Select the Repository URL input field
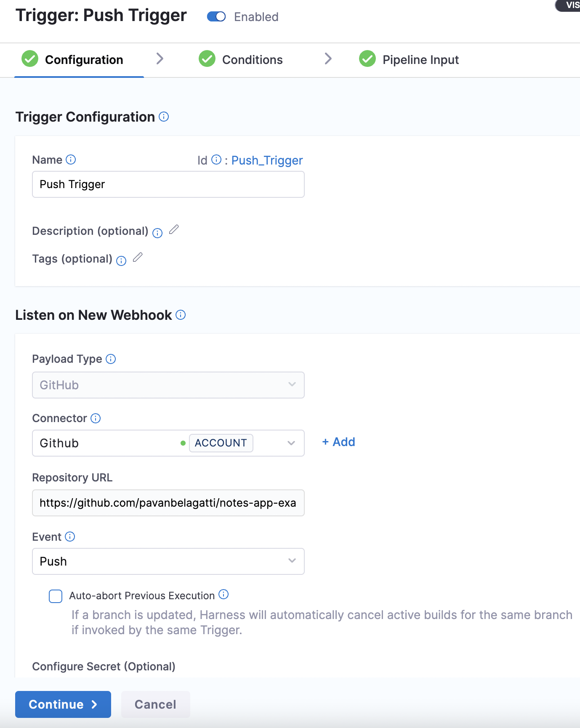The width and height of the screenshot is (580, 728). (x=168, y=503)
